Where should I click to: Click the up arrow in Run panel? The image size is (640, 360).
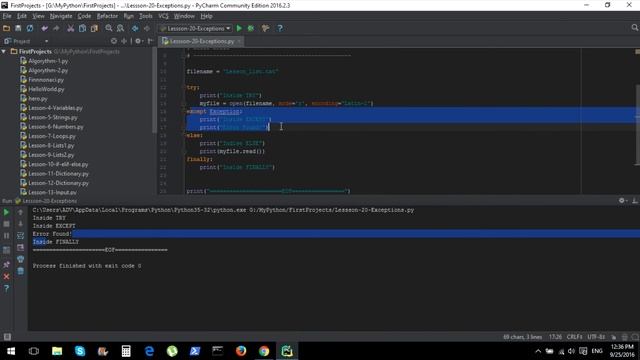pyautogui.click(x=20, y=212)
